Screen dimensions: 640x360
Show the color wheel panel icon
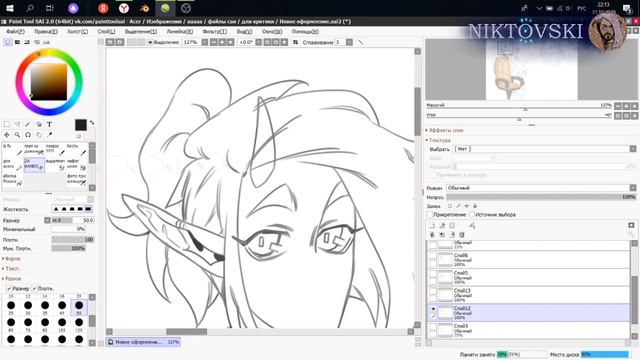(8, 42)
